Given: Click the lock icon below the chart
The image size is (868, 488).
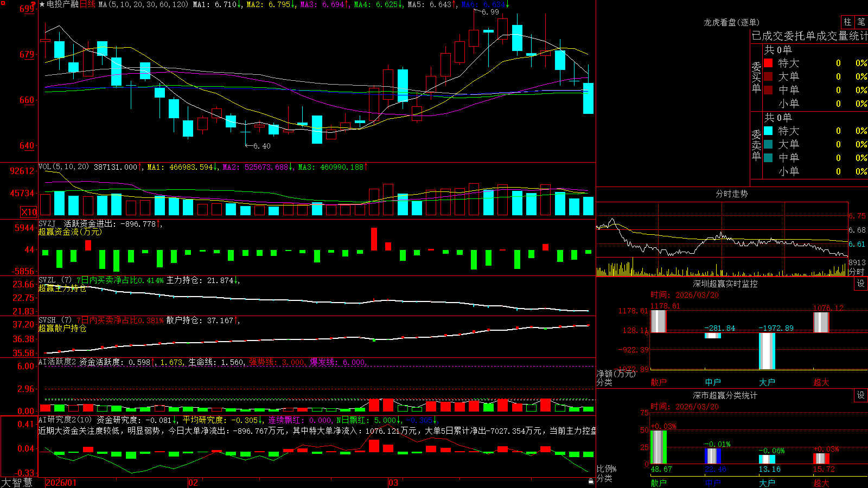Looking at the screenshot, I should click(x=591, y=481).
